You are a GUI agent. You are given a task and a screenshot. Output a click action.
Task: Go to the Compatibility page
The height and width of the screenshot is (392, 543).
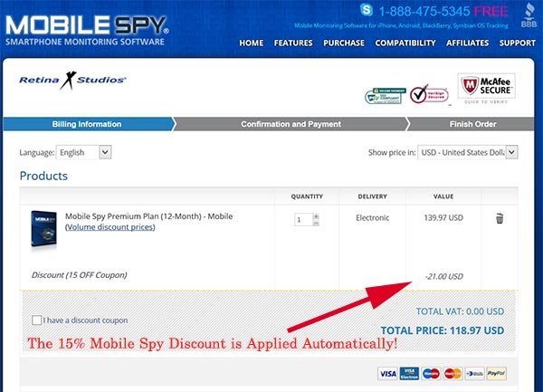click(x=405, y=43)
